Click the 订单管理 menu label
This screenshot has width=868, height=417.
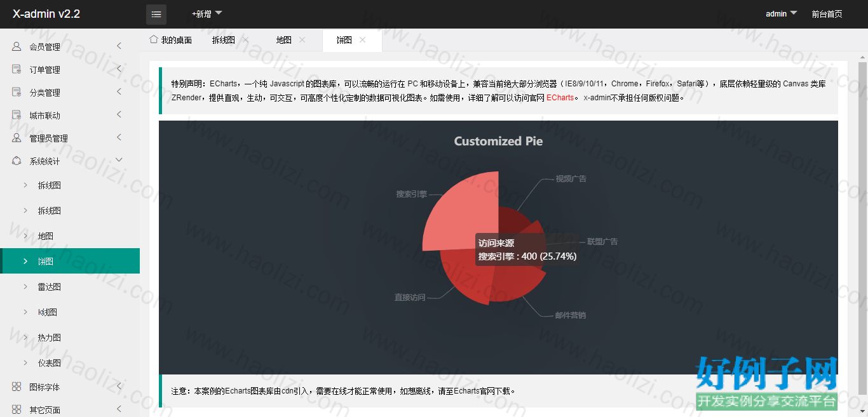[x=44, y=70]
